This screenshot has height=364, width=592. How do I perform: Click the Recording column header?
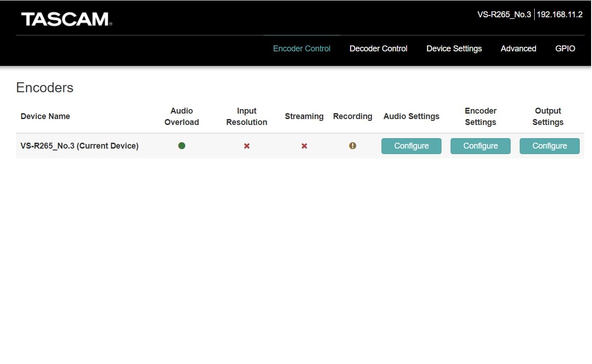[x=353, y=116]
